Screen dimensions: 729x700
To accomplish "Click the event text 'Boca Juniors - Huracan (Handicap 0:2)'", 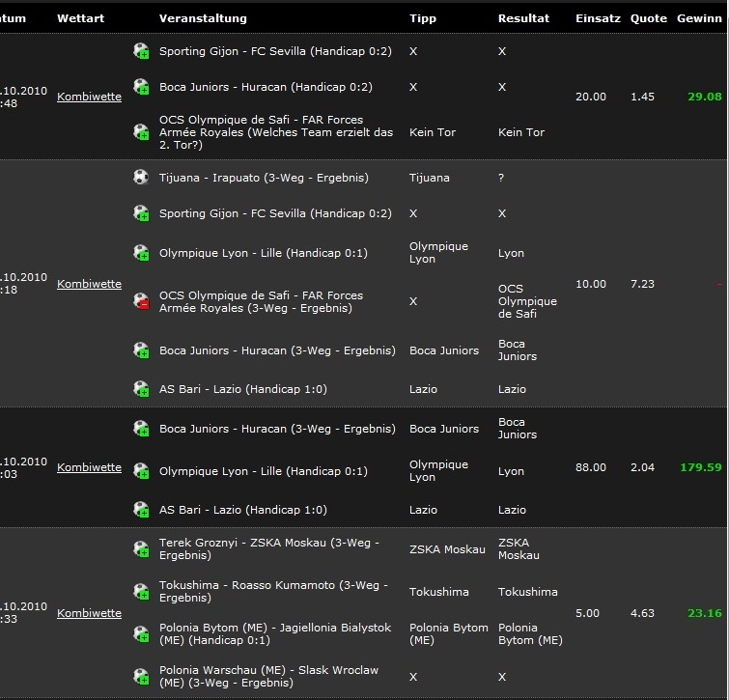I will coord(266,87).
